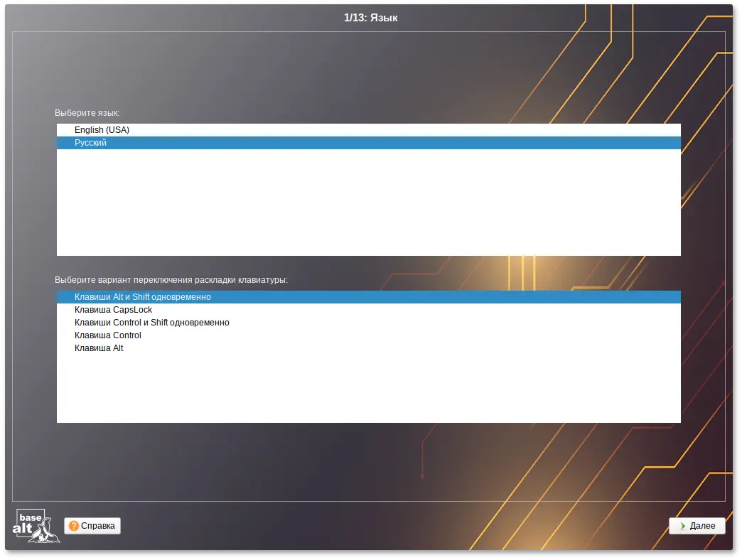Choose Alt and Shift layout switching
The image size is (742, 560).
point(142,297)
